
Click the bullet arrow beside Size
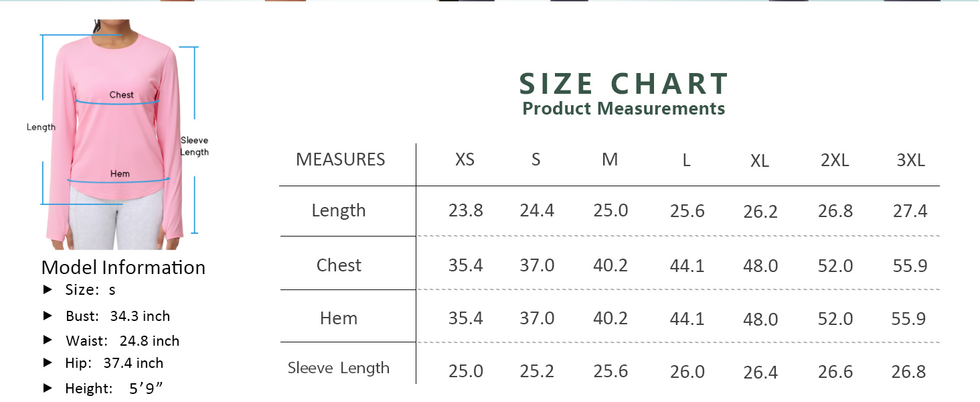coord(48,289)
